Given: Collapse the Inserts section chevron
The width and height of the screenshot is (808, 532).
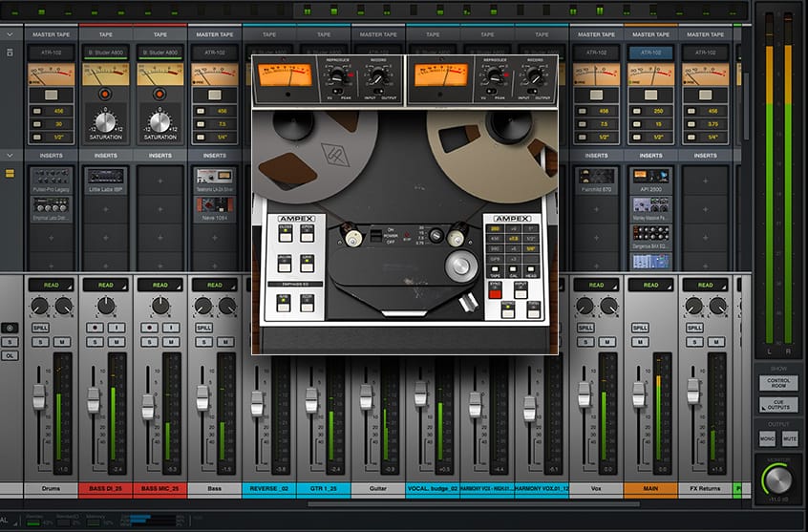Looking at the screenshot, I should [10, 155].
